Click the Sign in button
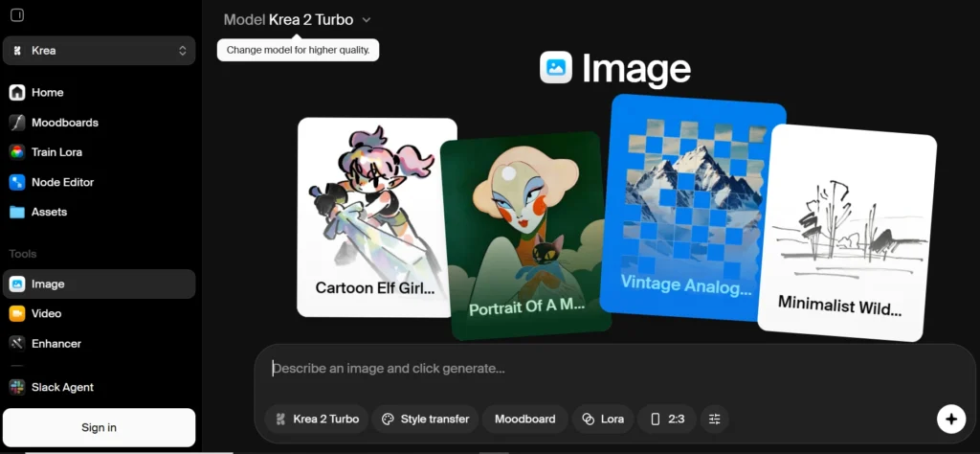This screenshot has height=454, width=980. click(99, 428)
